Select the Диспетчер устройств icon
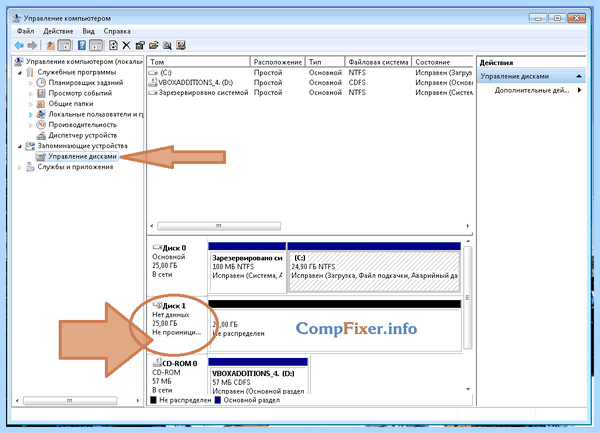The width and height of the screenshot is (600, 433). [41, 135]
